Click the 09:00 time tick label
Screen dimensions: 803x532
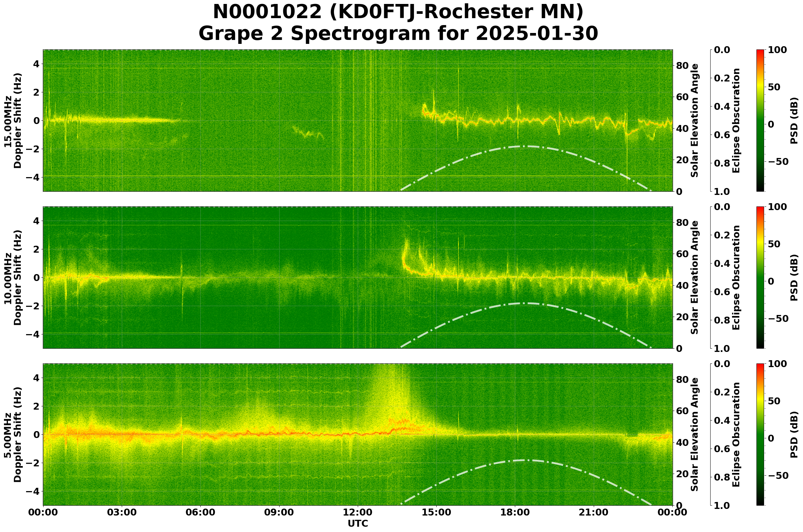[279, 512]
